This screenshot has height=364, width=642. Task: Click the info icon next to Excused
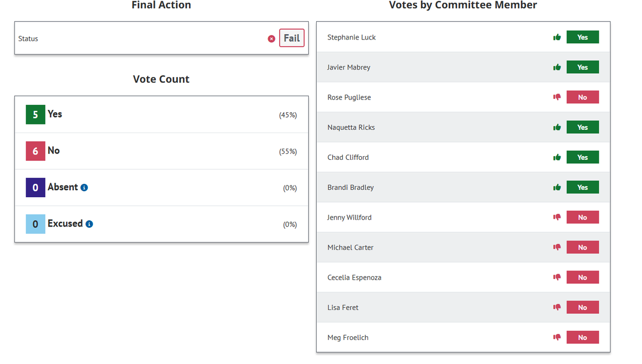pyautogui.click(x=89, y=224)
